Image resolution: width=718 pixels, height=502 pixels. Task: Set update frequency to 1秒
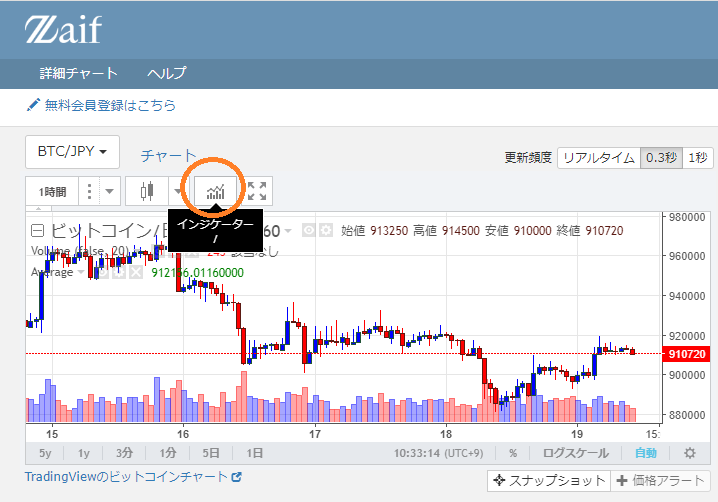(x=697, y=157)
